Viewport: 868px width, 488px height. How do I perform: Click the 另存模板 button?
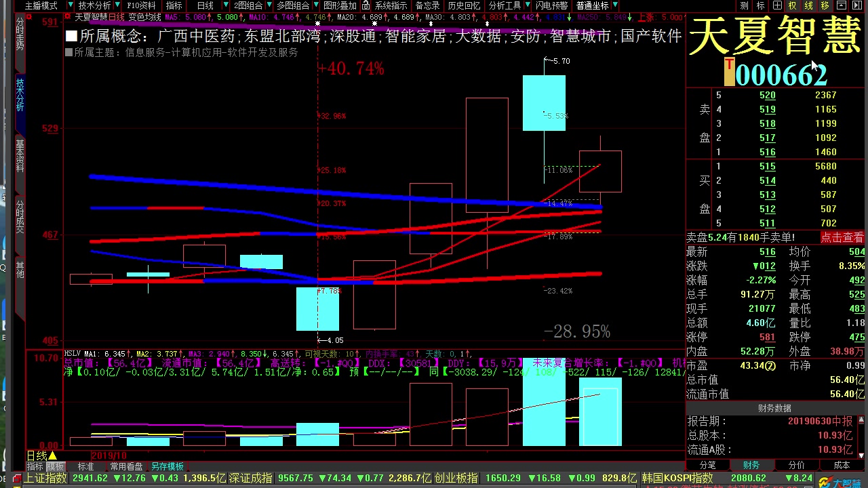[167, 466]
